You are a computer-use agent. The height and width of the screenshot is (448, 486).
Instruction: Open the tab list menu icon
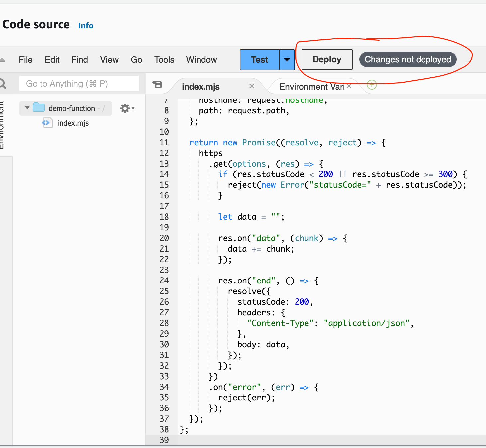click(x=157, y=85)
